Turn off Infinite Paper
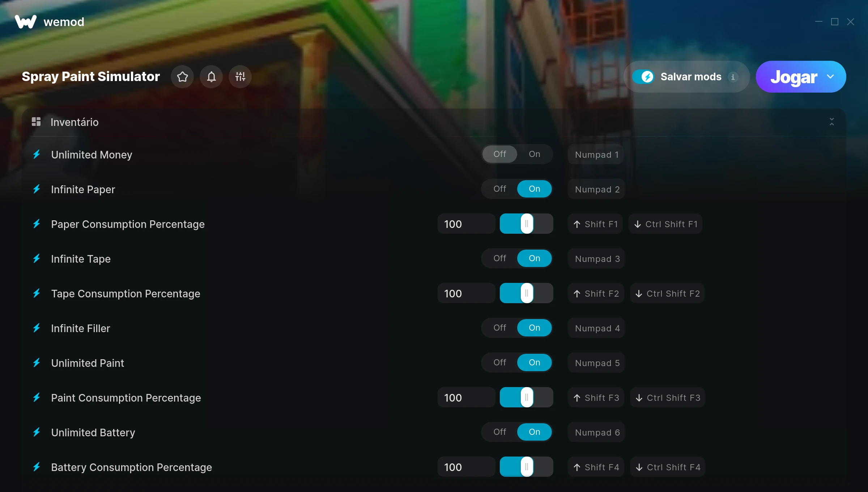The height and width of the screenshot is (492, 868). pos(499,189)
